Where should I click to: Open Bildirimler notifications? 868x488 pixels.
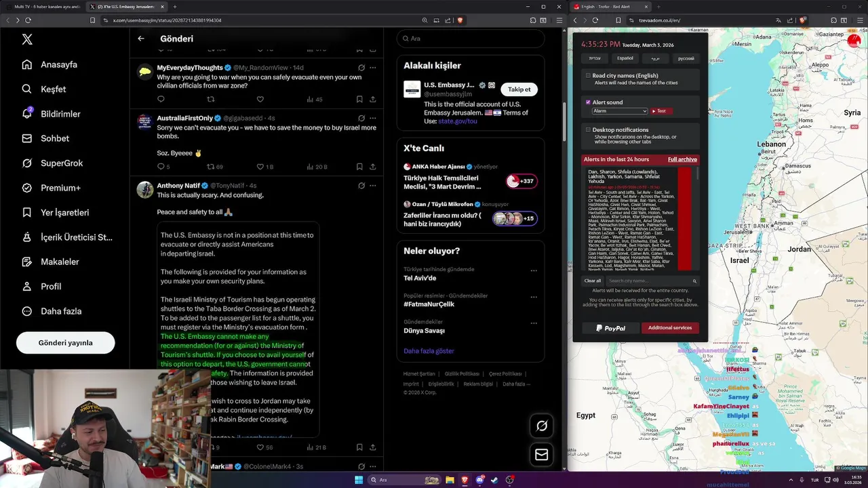click(52, 114)
